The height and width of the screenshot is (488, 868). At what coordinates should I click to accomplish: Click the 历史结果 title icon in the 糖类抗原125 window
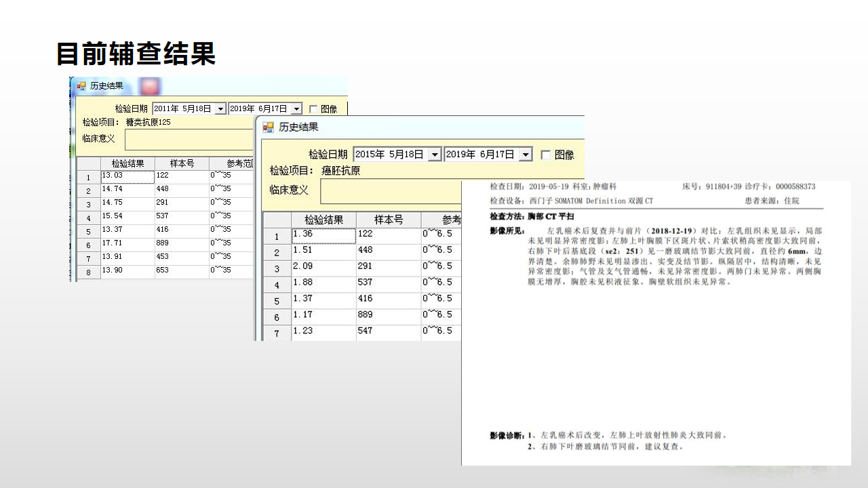click(81, 86)
